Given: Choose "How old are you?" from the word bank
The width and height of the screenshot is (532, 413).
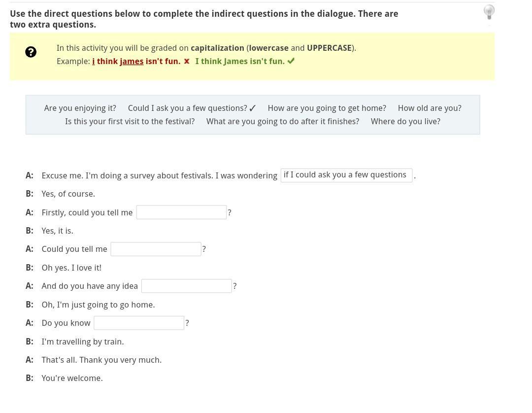Looking at the screenshot, I should [430, 108].
